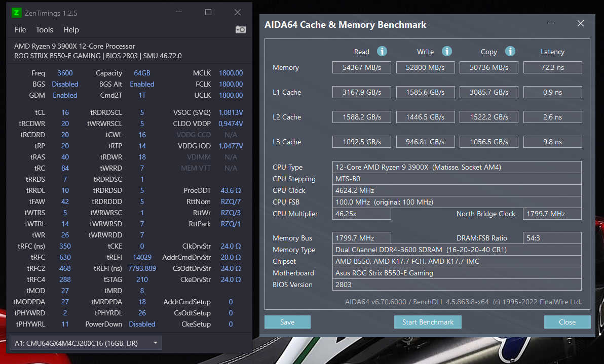Click the L1 Cache Read 3167.9 GB/s field

click(x=362, y=92)
